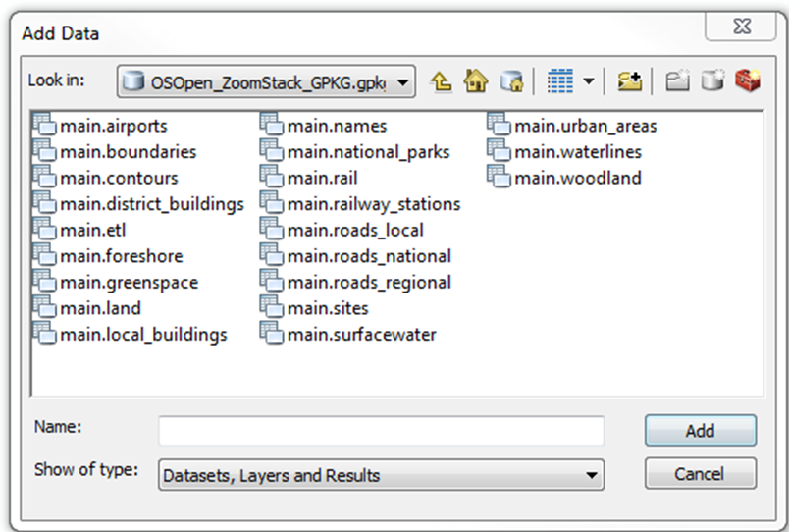Select main.woodland layer
Screen dimensions: 789x532
pos(564,178)
